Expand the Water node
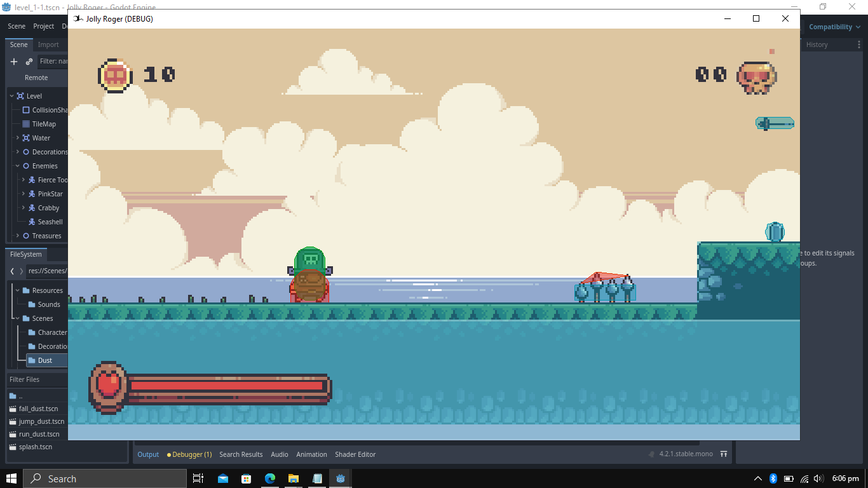Image resolution: width=868 pixels, height=488 pixels. click(18, 138)
